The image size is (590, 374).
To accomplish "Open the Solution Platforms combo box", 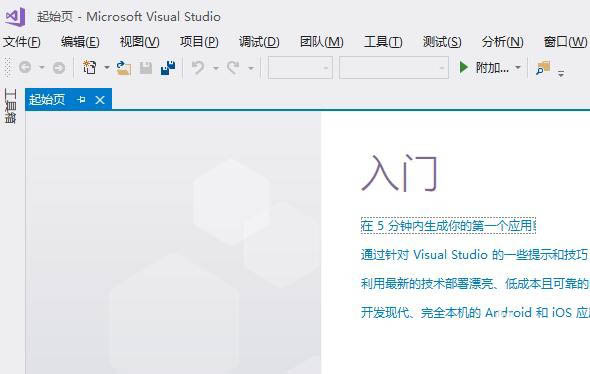I will 394,68.
